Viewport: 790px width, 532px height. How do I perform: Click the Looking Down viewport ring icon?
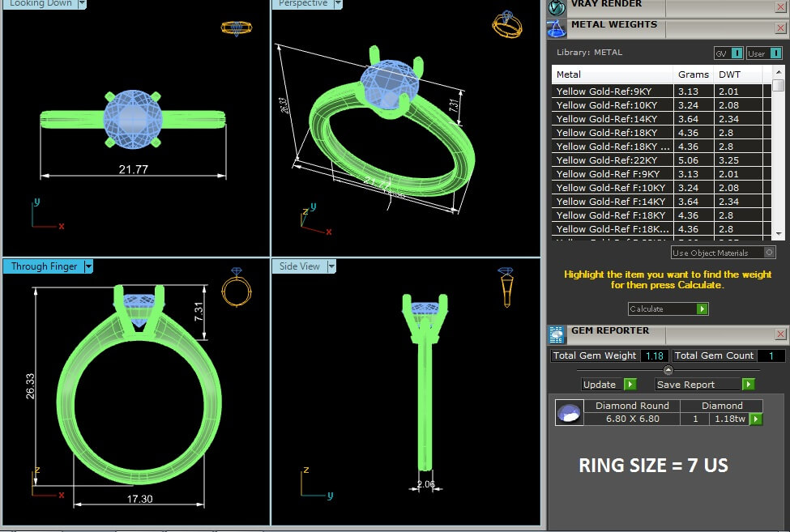pyautogui.click(x=234, y=28)
